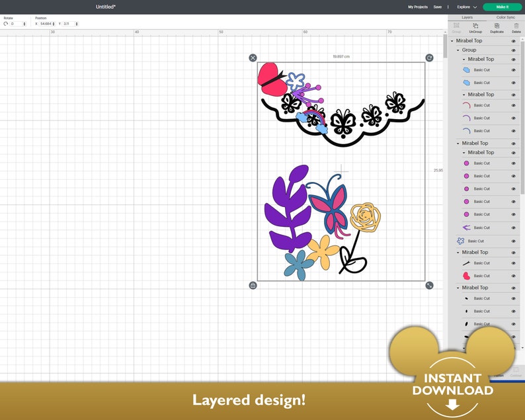The height and width of the screenshot is (420, 525).
Task: Select the blue arc layer thumbnail
Action: (466, 131)
